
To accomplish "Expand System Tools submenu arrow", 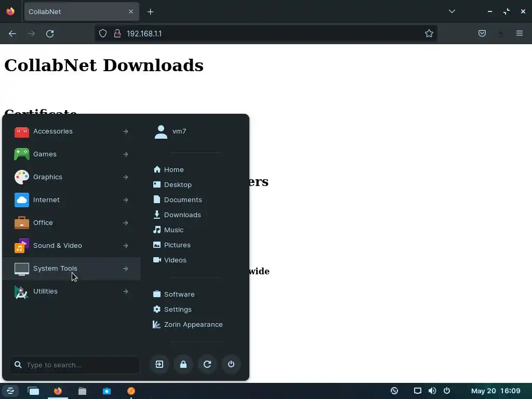I will (126, 269).
